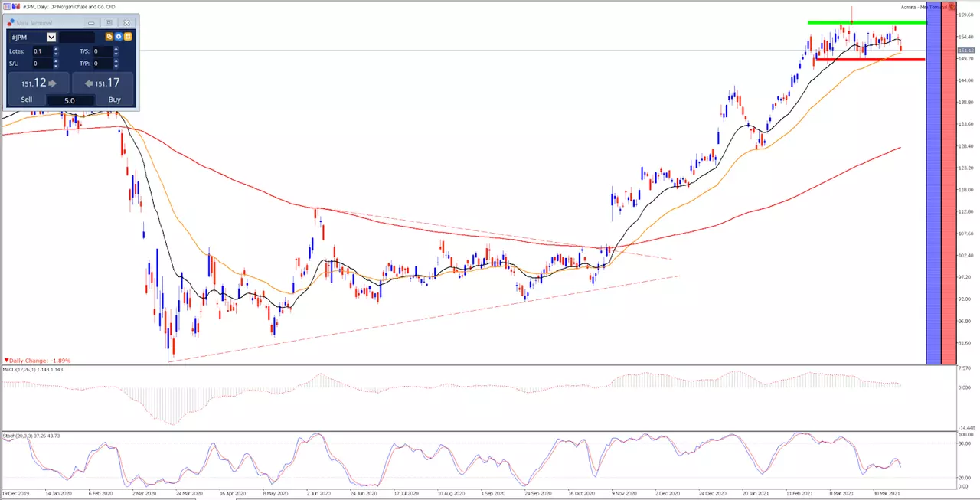Click the Sell button at 151.12
The height and width of the screenshot is (500, 980).
pos(38,88)
